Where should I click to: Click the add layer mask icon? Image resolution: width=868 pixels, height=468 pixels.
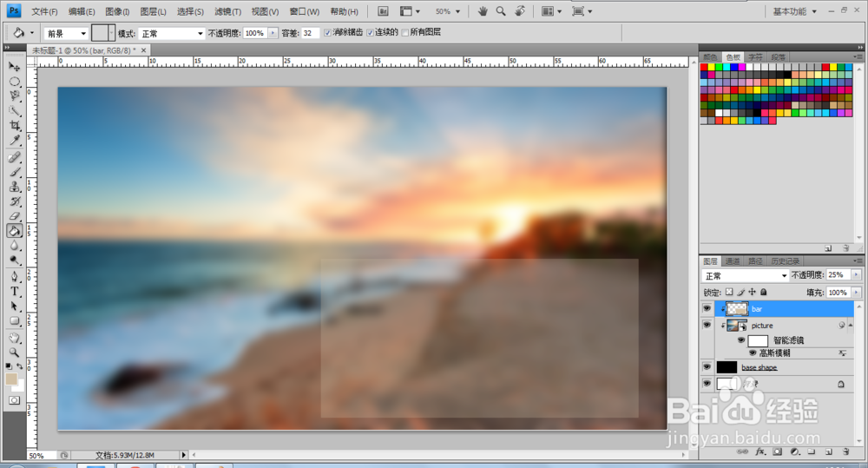click(777, 452)
